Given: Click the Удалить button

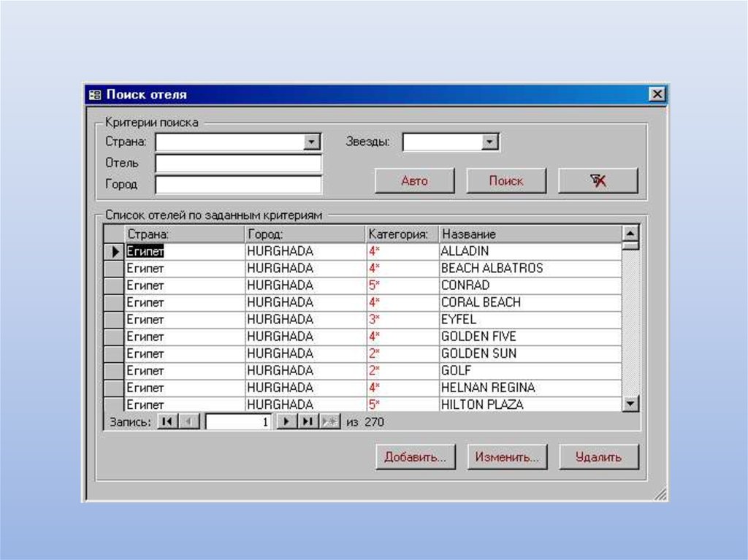Looking at the screenshot, I should click(x=598, y=458).
